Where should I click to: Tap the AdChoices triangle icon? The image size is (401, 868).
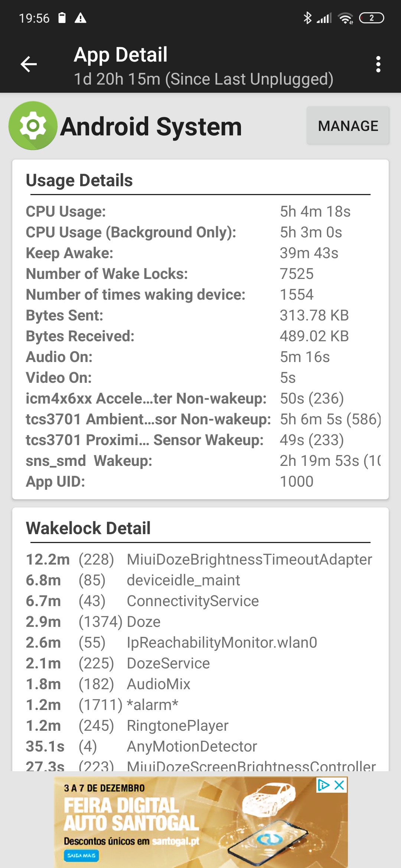(324, 785)
